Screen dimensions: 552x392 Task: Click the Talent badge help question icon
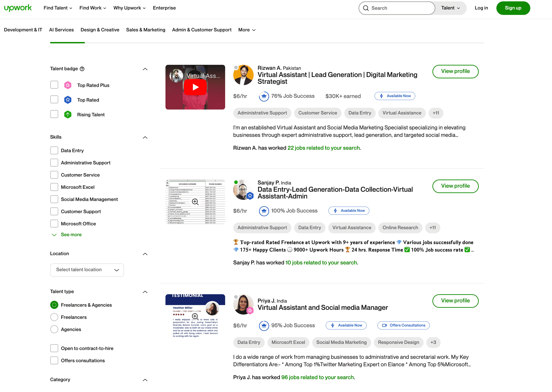point(82,69)
